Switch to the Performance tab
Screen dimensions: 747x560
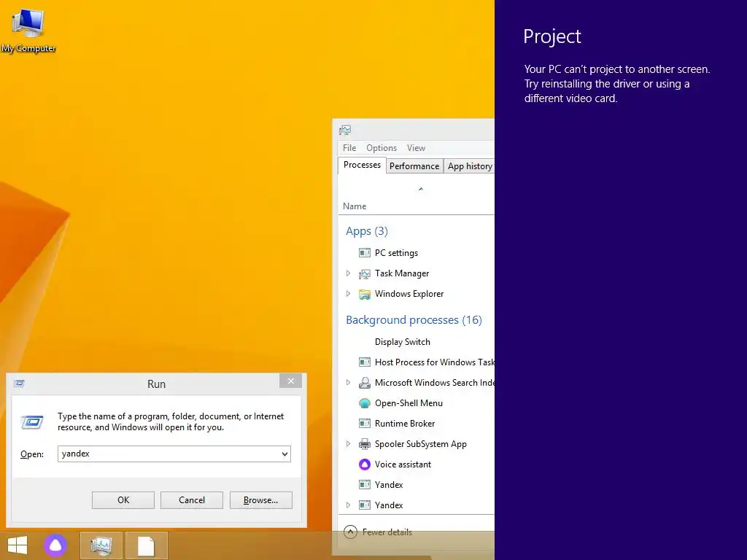(414, 166)
